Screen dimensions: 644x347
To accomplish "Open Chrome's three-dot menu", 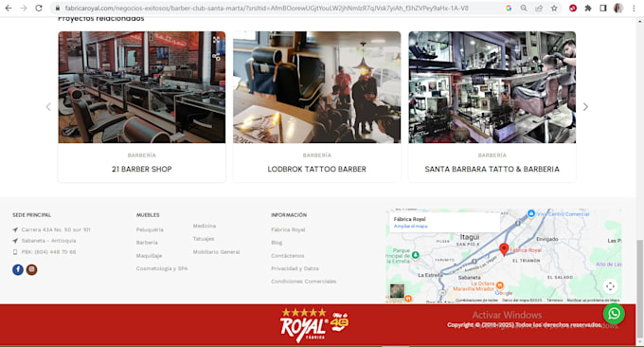I will (634, 8).
